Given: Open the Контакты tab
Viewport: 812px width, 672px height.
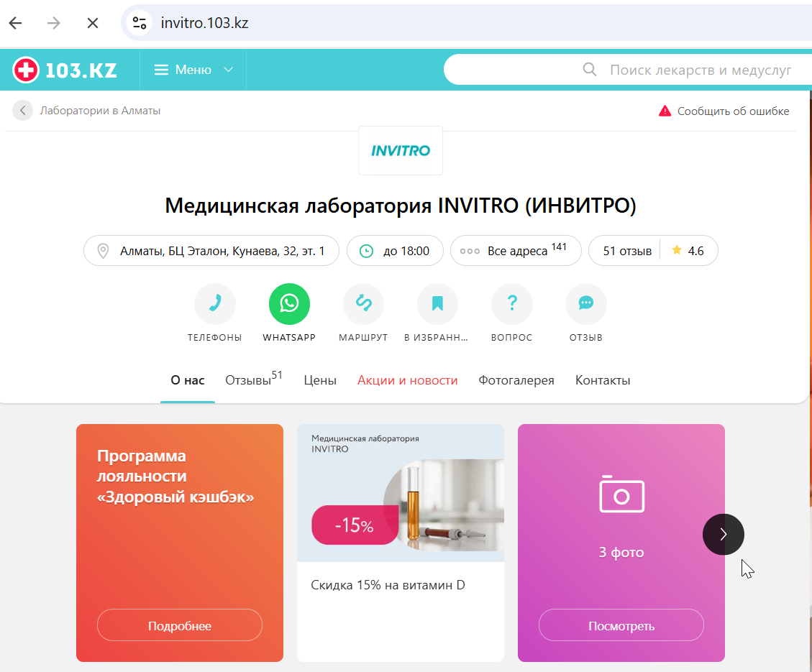Looking at the screenshot, I should (603, 380).
